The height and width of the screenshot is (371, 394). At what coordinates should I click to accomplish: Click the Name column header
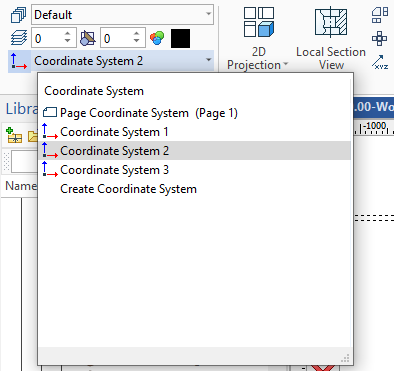[x=21, y=186]
